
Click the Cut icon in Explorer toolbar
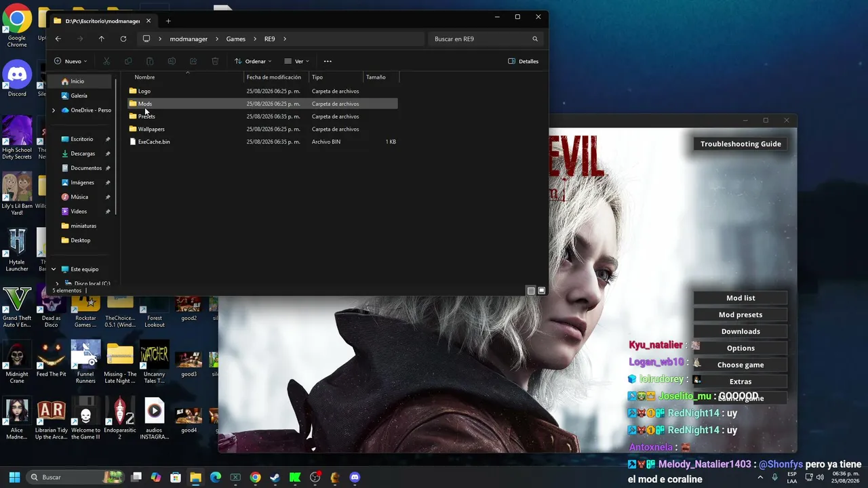(106, 61)
